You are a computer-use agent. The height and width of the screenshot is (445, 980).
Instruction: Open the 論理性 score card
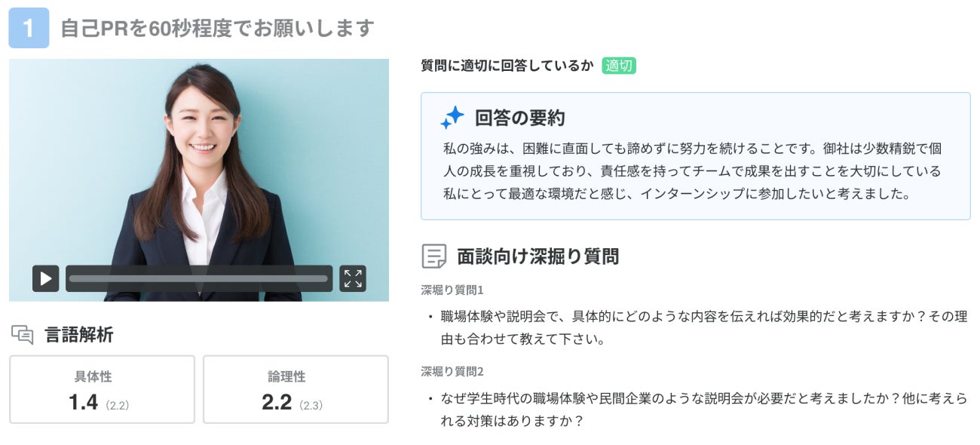click(296, 389)
